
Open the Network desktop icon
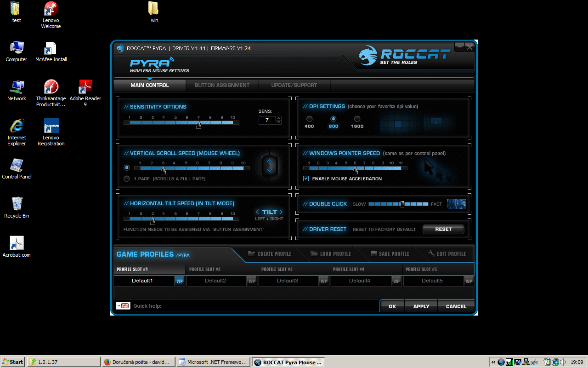click(x=17, y=91)
